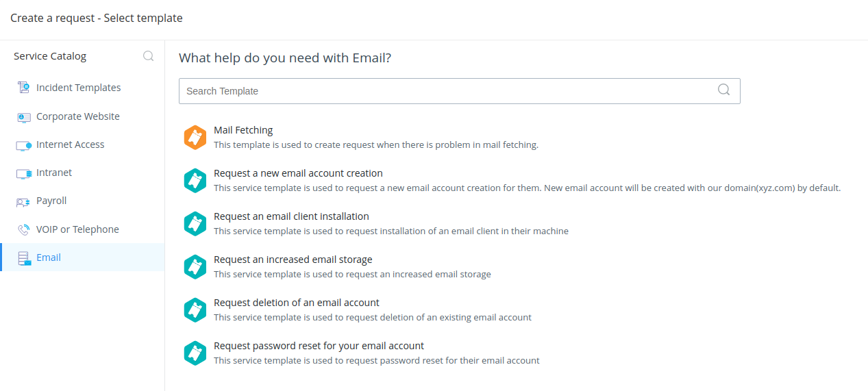Click the email client installation template icon
The height and width of the screenshot is (391, 868).
195,223
